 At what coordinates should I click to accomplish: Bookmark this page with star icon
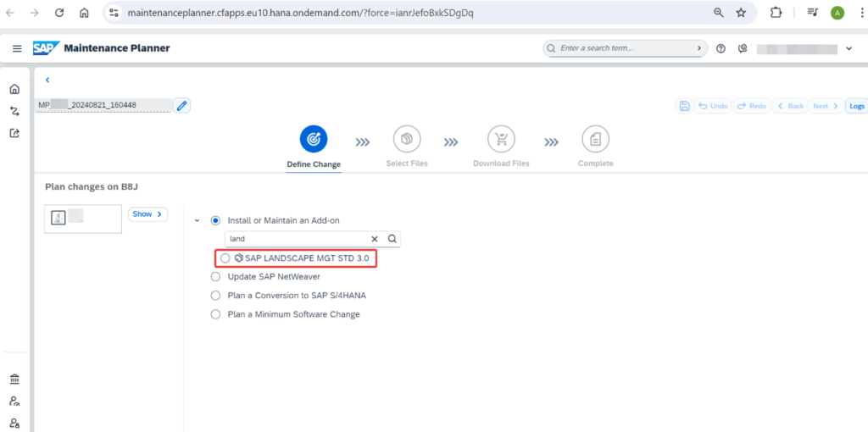(x=741, y=13)
